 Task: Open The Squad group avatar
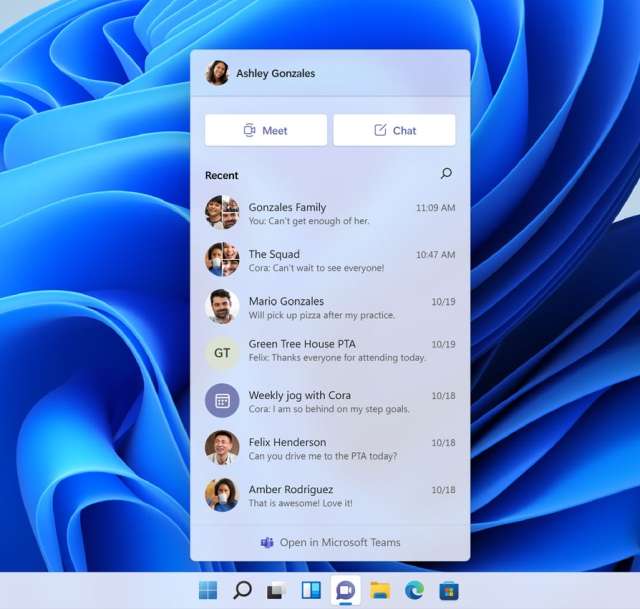point(222,259)
